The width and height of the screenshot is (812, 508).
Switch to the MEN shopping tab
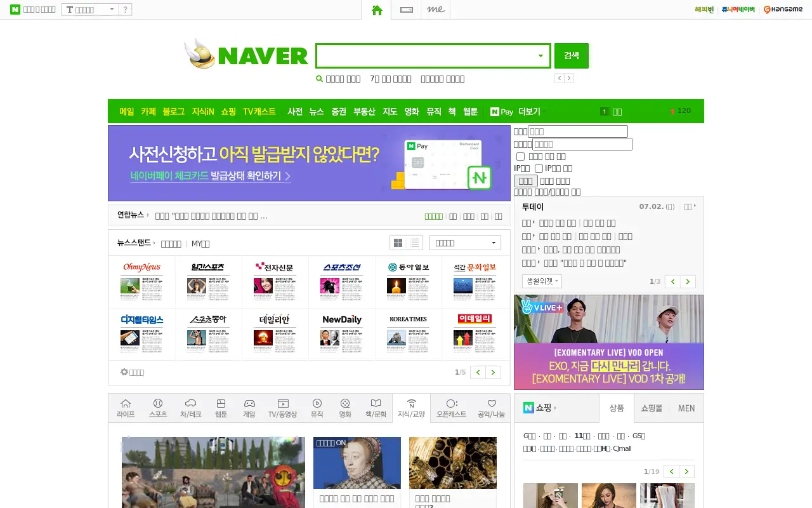pos(686,408)
